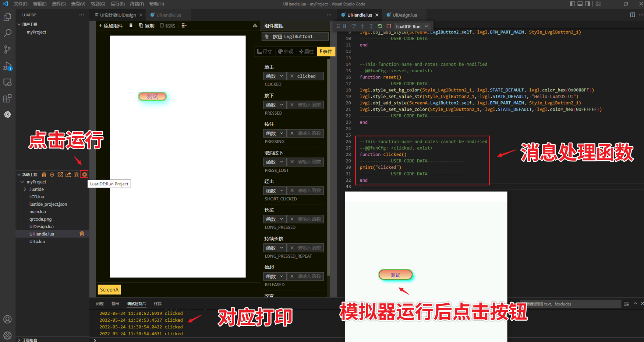This screenshot has height=342, width=644.
Task: Clear the clicked function with its X
Action: click(292, 76)
